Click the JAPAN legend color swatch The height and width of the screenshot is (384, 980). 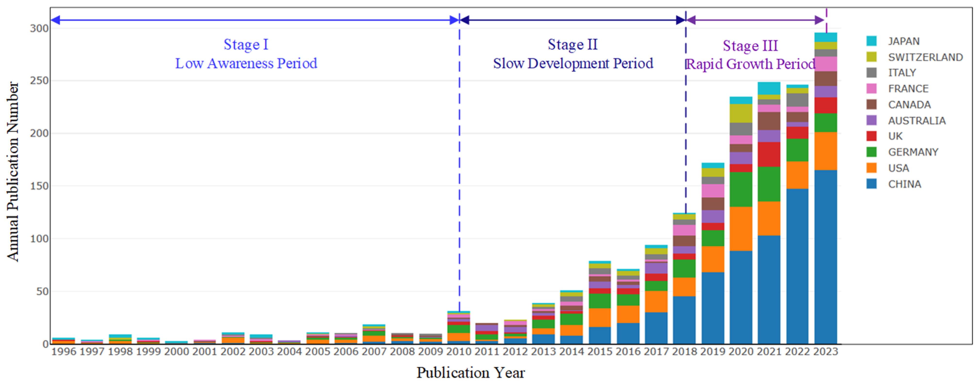[871, 41]
